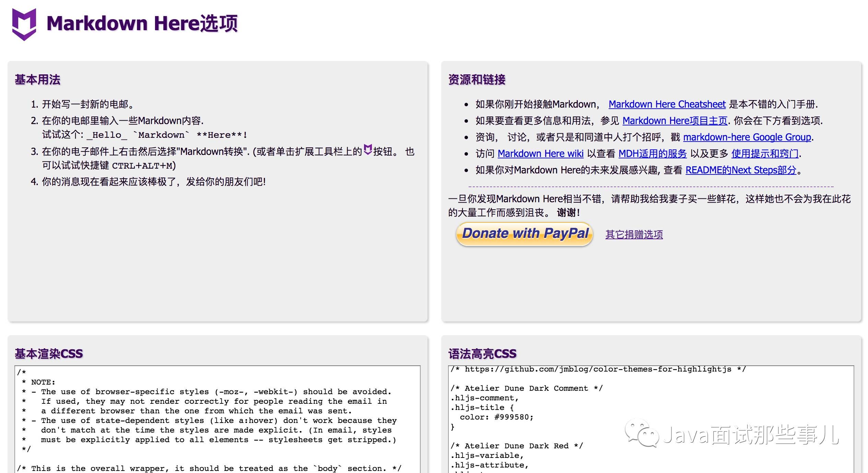
Task: Open the README的Next Steps部分 link
Action: pyautogui.click(x=741, y=170)
